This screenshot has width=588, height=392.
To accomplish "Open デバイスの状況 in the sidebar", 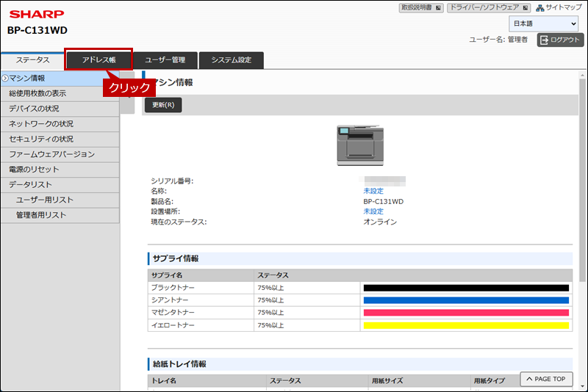I will click(x=60, y=109).
